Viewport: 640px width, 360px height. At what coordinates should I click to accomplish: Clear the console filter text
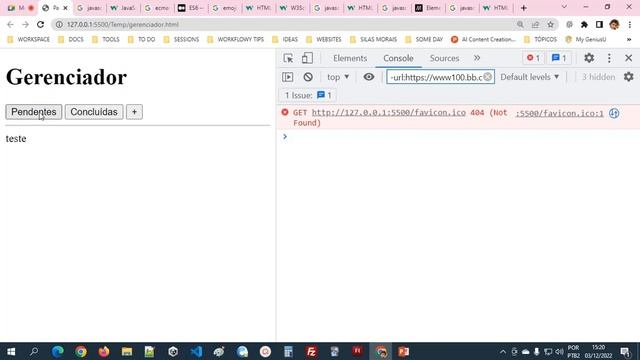coord(487,77)
